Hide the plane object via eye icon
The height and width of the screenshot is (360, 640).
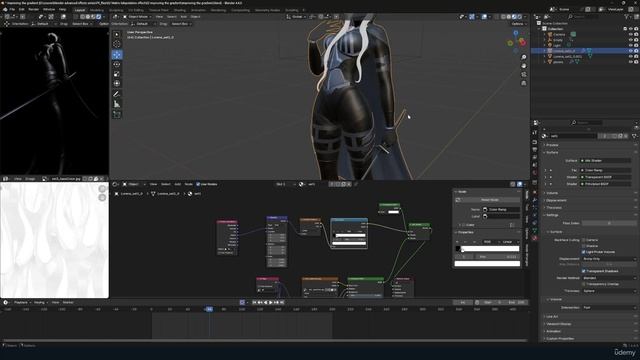coord(631,62)
